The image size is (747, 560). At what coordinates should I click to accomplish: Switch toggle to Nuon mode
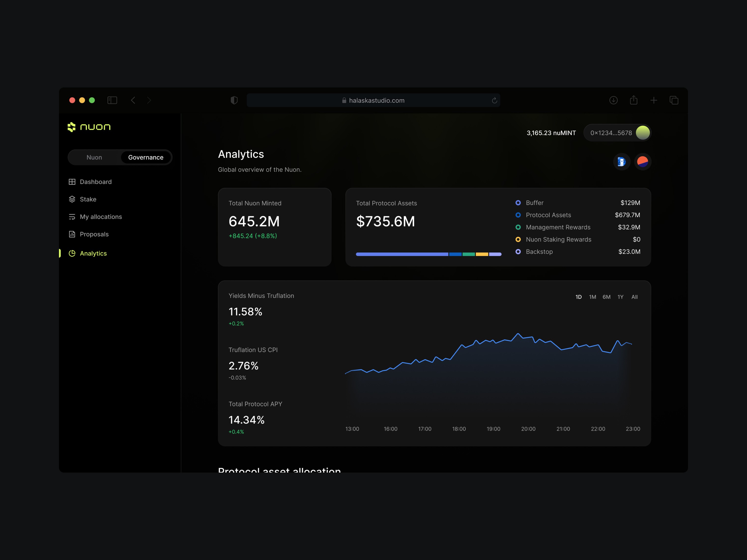click(94, 157)
